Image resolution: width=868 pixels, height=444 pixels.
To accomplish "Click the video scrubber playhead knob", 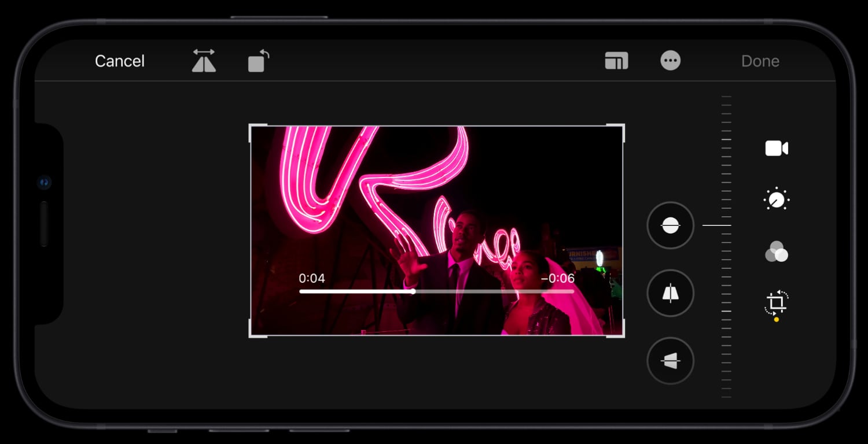I will pyautogui.click(x=413, y=291).
